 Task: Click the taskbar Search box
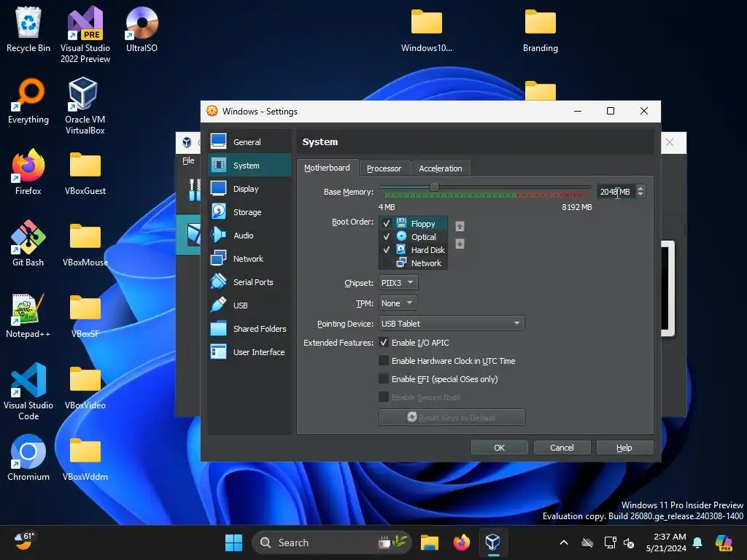331,542
